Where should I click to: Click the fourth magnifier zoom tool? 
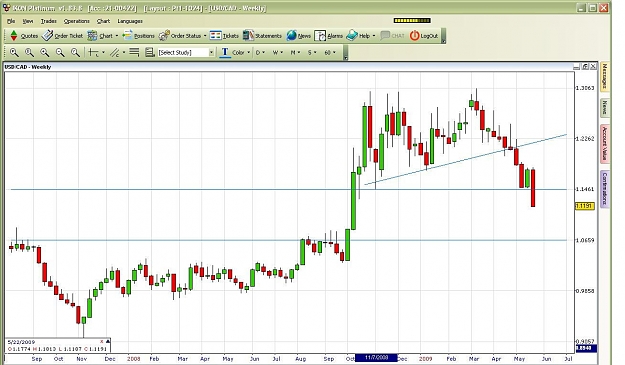pyautogui.click(x=60, y=53)
